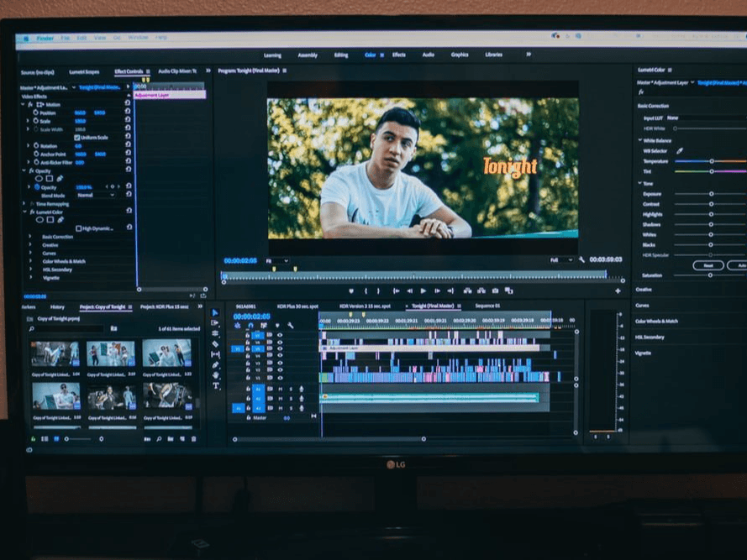Image resolution: width=747 pixels, height=560 pixels.
Task: Click the Reset button in the Tone section
Action: pos(708,265)
